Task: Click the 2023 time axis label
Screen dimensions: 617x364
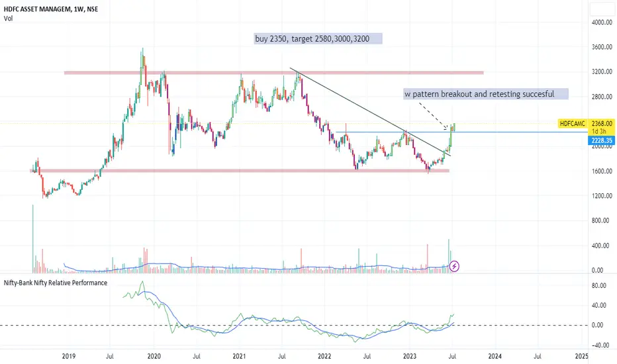Action: tap(410, 356)
